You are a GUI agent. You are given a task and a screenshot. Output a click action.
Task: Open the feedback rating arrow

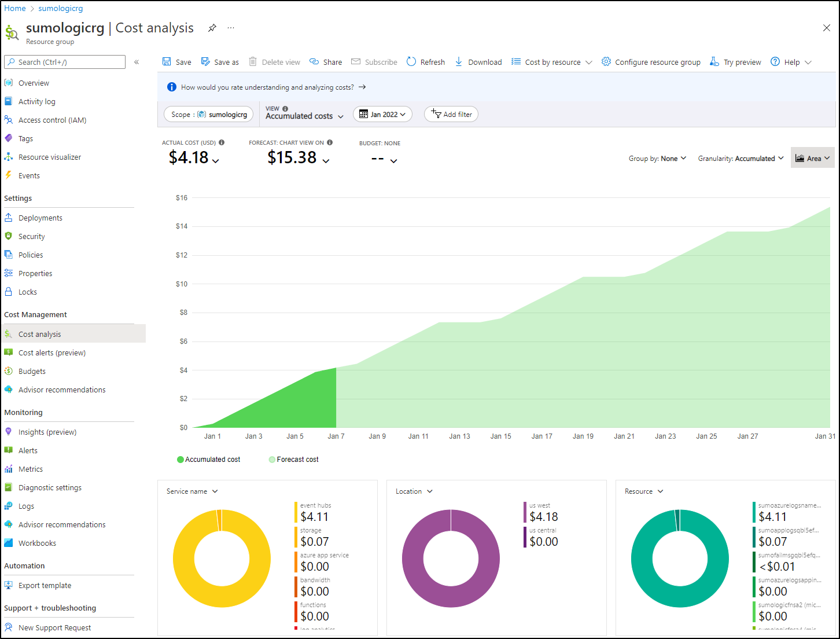(362, 87)
